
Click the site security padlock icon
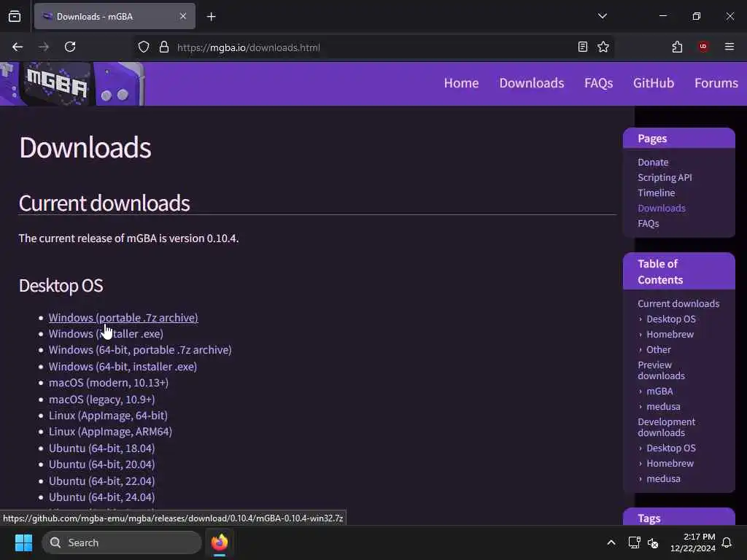(164, 47)
